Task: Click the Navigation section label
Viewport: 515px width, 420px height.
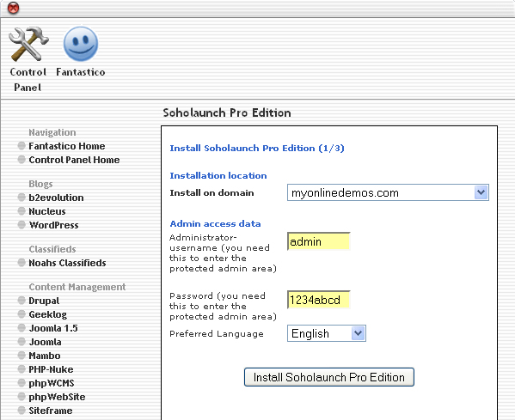Action: tap(52, 132)
